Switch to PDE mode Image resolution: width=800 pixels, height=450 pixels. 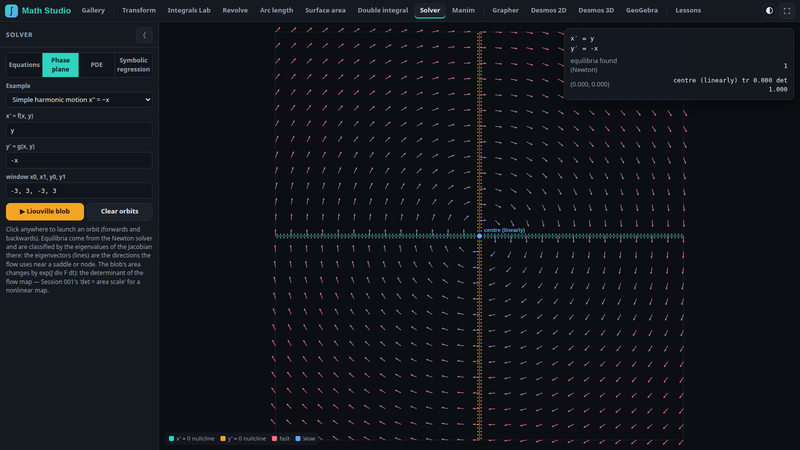click(97, 65)
